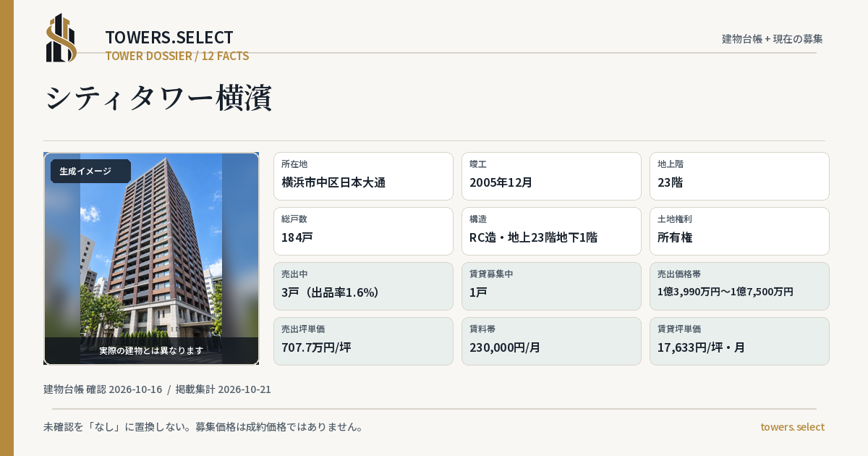The width and height of the screenshot is (868, 456).
Task: Select the 総戸数 card showing 184戸
Action: click(x=363, y=231)
